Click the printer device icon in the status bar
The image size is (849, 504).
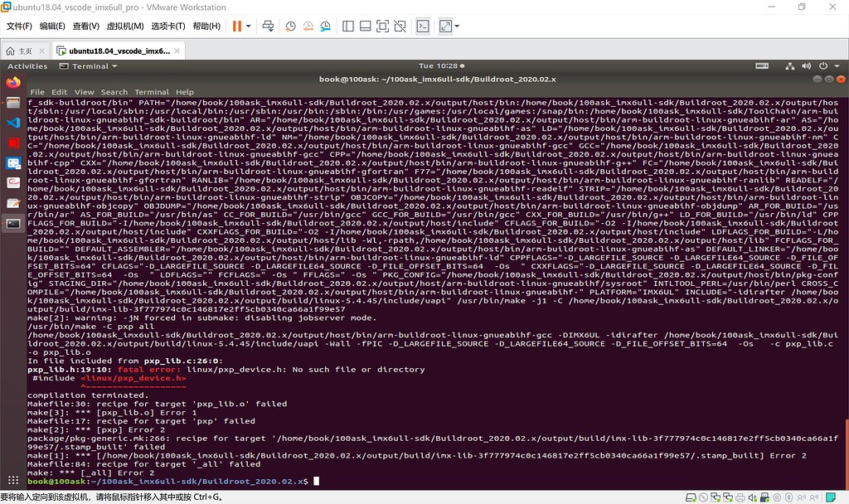coord(740,497)
